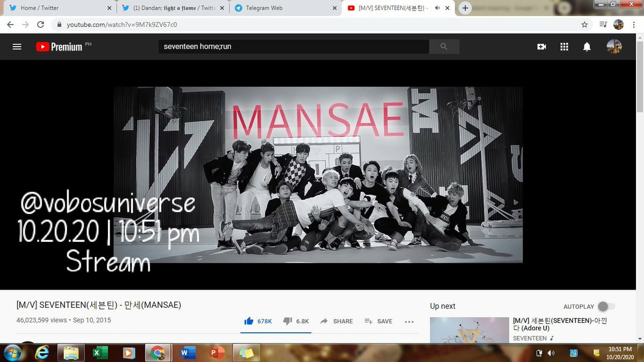
Task: Click the browser back arrow
Action: point(10,25)
